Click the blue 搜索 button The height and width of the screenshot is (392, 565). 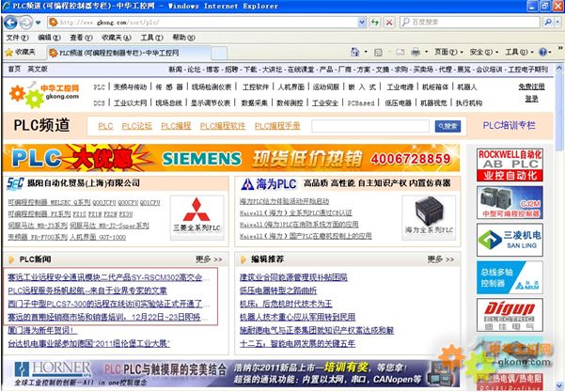point(447,126)
